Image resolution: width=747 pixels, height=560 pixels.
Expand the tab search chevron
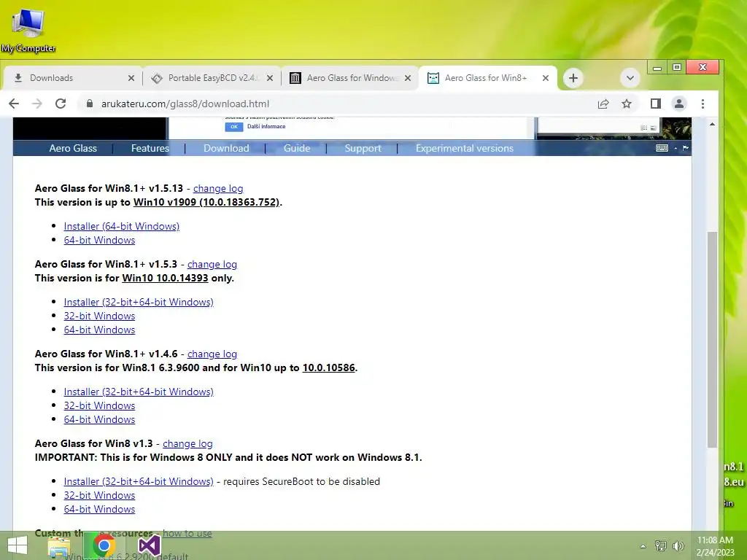[x=630, y=78]
